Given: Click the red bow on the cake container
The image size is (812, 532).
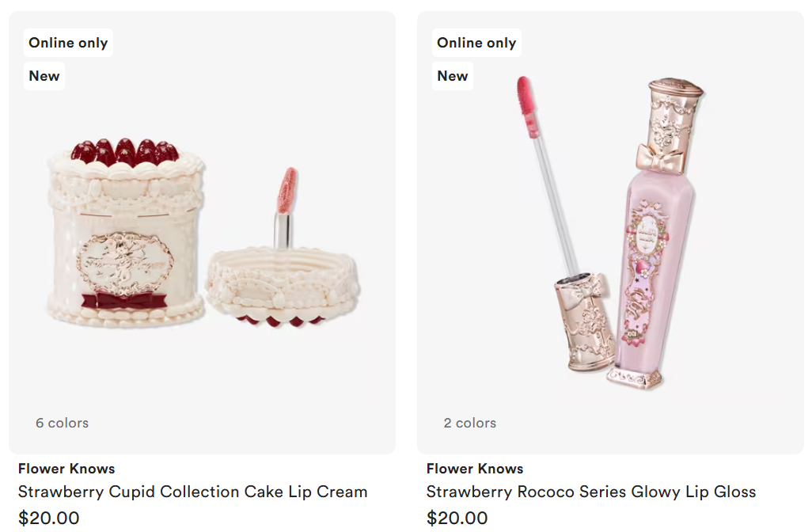Looking at the screenshot, I should point(123,301).
